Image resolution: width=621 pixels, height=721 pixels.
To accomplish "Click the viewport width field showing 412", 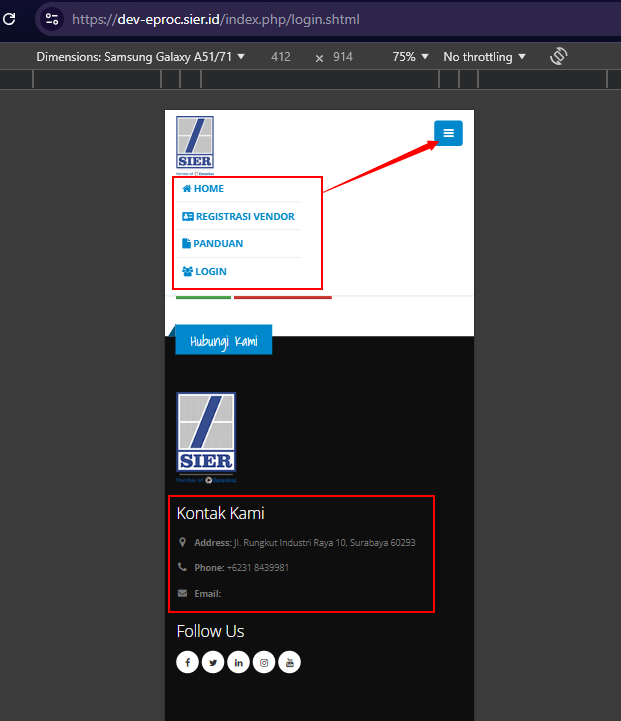I will tap(280, 57).
